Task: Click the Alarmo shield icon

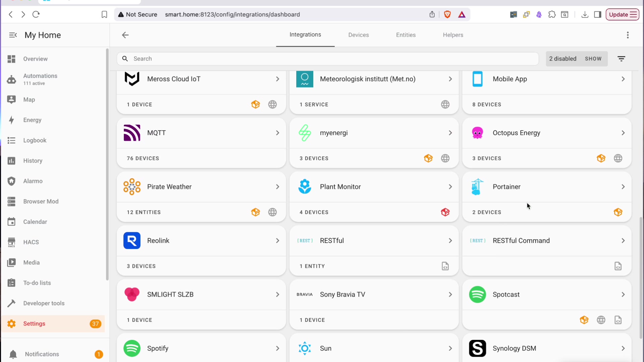Action: [x=11, y=181]
